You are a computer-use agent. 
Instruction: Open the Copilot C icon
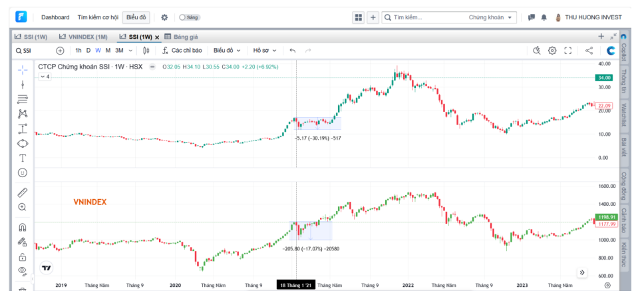[x=611, y=51]
